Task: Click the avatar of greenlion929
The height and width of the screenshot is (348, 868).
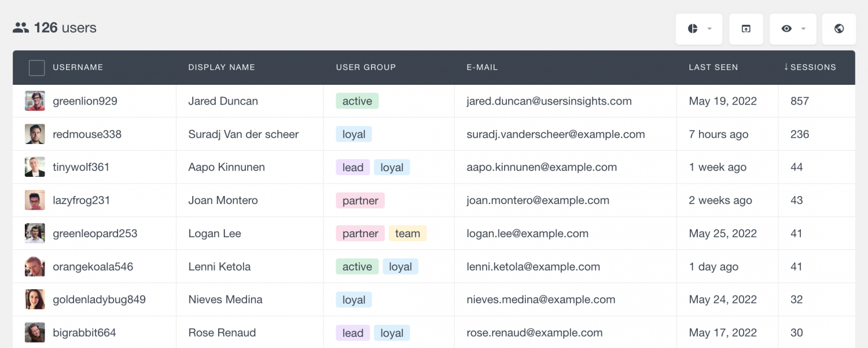Action: (x=35, y=101)
